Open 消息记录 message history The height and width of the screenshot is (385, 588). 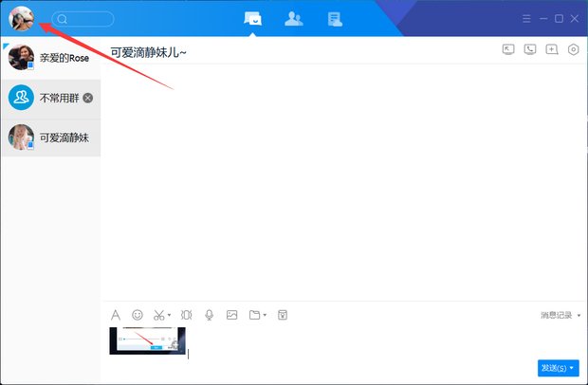tap(556, 315)
